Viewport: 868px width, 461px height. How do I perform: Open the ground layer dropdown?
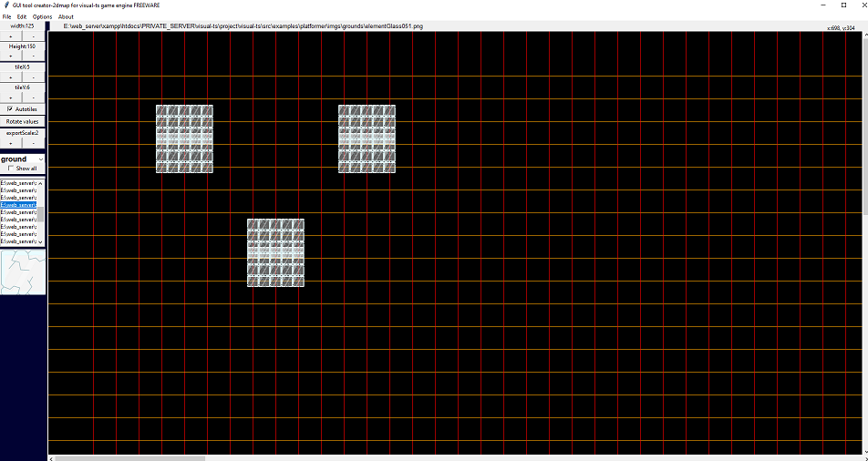pyautogui.click(x=40, y=159)
